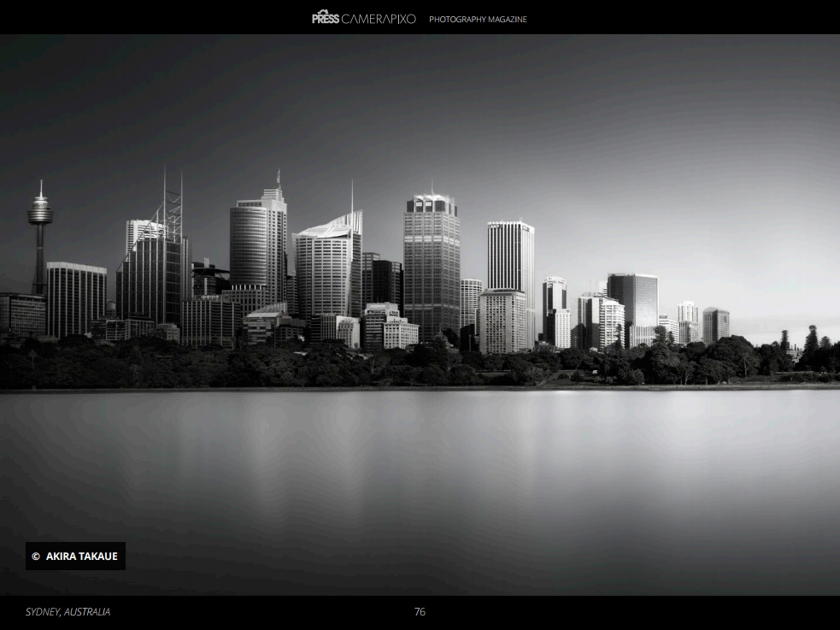Click the Sydney skyline photograph

(420, 315)
